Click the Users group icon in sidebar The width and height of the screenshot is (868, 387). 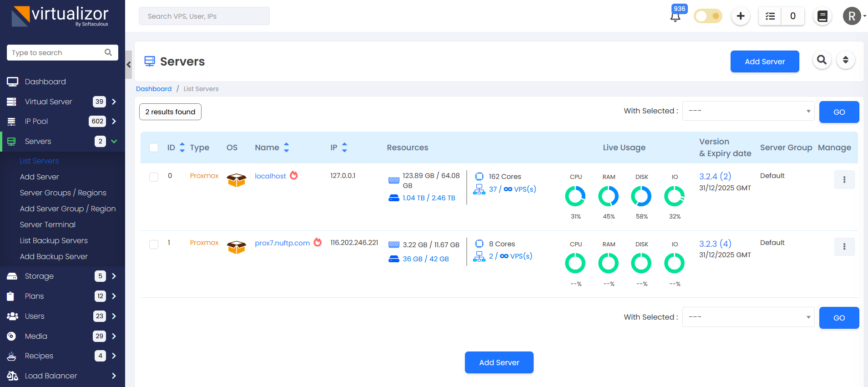[13, 316]
